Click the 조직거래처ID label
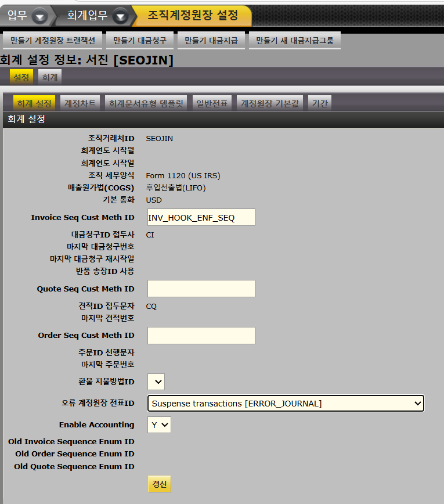 click(x=111, y=138)
